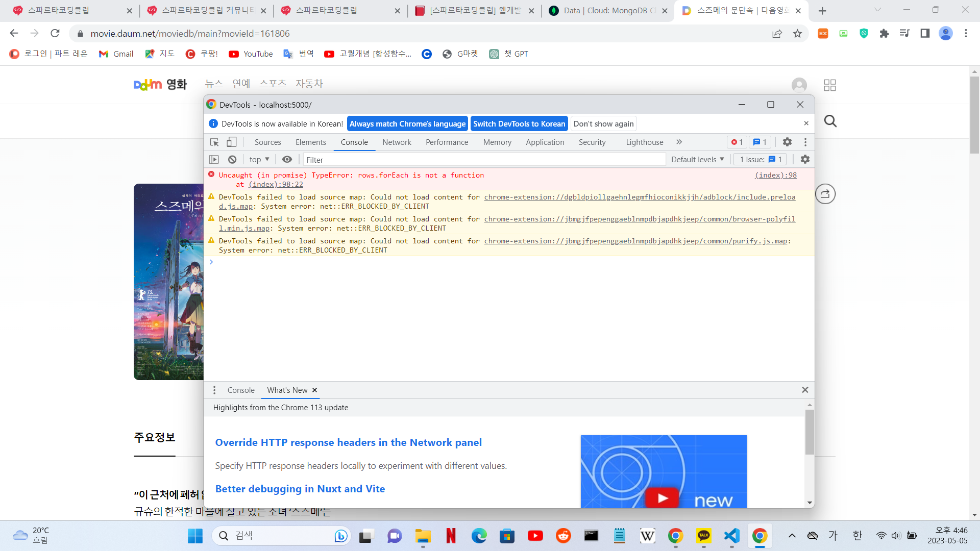
Task: Open Better debugging in Nuxt and Vite link
Action: click(x=300, y=489)
